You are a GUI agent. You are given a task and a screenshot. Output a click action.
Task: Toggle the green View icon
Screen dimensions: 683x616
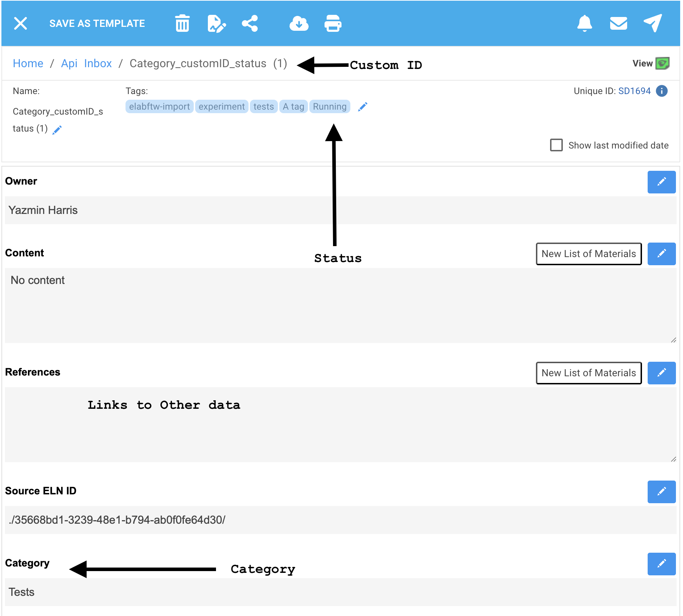(x=662, y=64)
